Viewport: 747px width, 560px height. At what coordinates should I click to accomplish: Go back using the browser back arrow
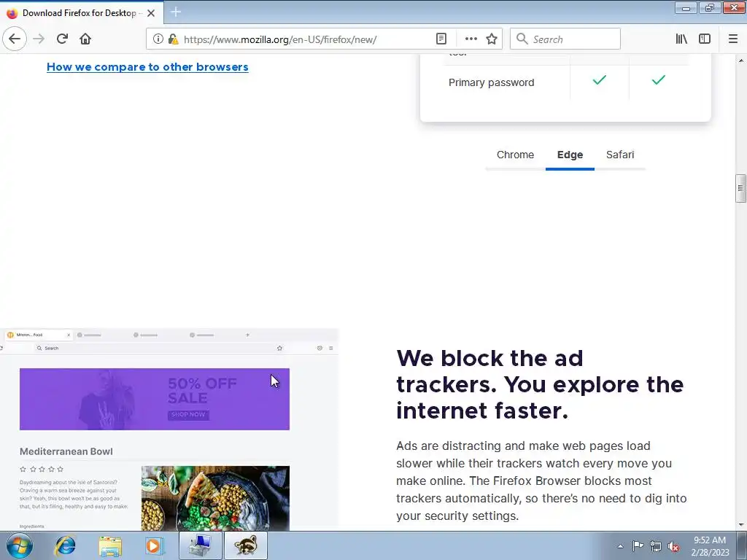[15, 39]
